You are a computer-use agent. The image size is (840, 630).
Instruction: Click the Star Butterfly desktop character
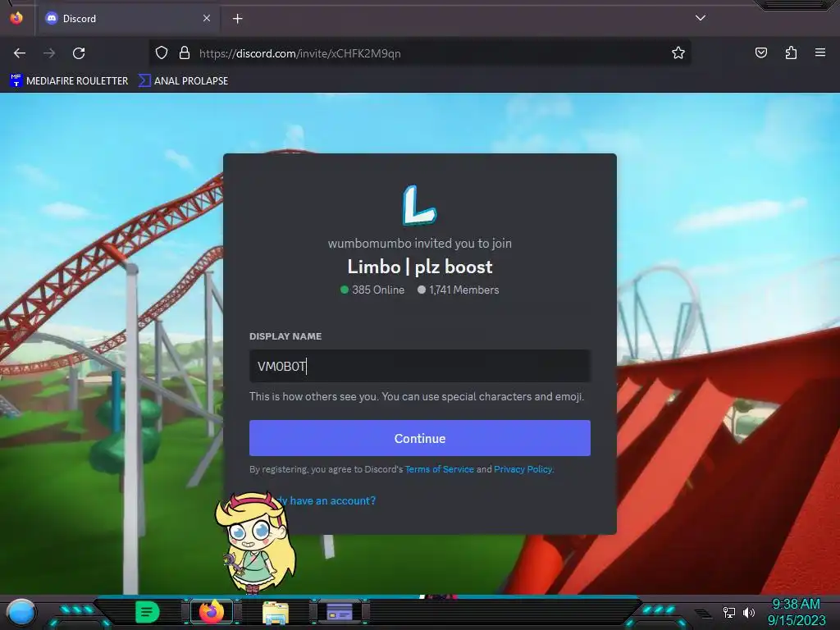(255, 543)
